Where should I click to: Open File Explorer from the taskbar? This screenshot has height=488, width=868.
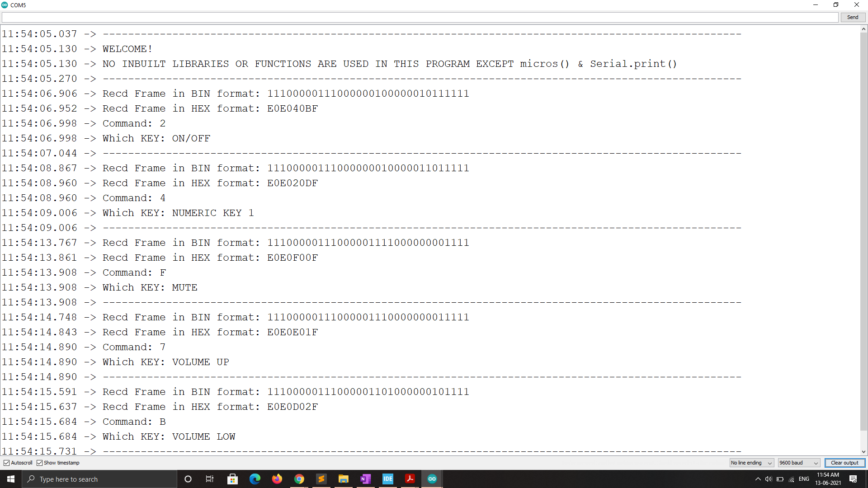(344, 479)
